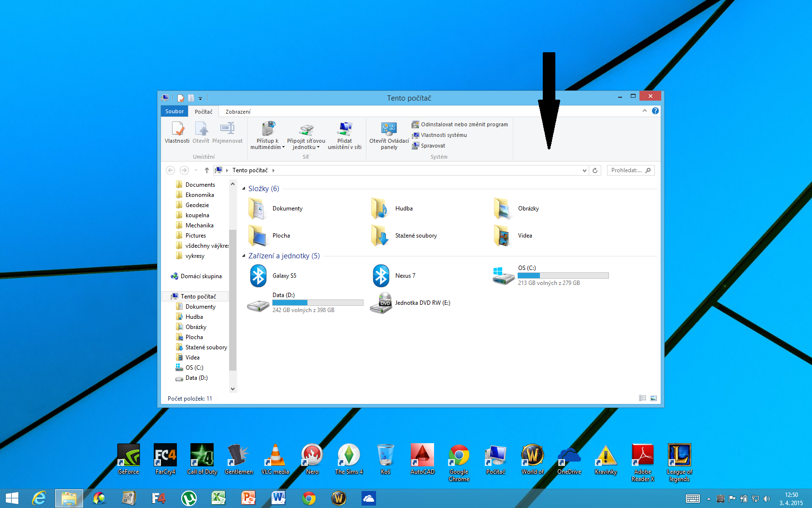The image size is (812, 508).
Task: Select the Nexus 7 Bluetooth device
Action: pyautogui.click(x=394, y=276)
